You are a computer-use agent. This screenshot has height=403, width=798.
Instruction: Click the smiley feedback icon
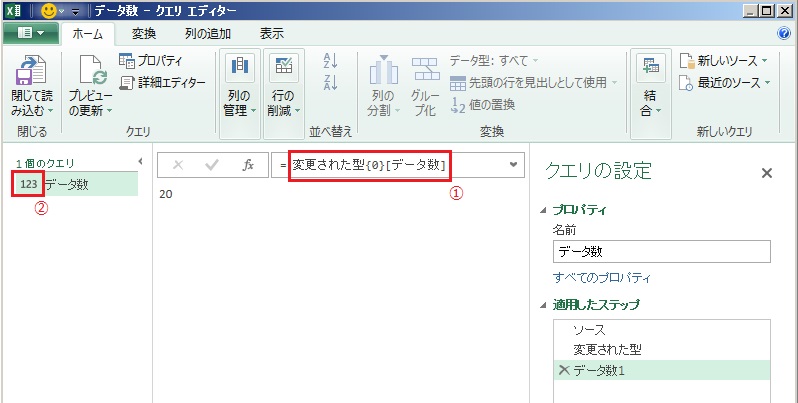pos(49,11)
